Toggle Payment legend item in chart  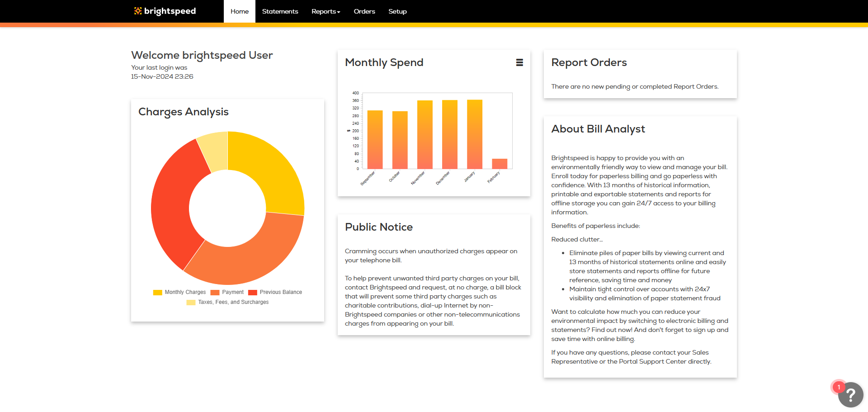pyautogui.click(x=227, y=292)
